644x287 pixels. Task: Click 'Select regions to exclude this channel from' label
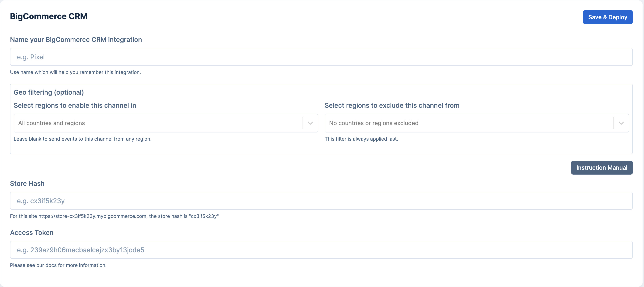tap(392, 105)
